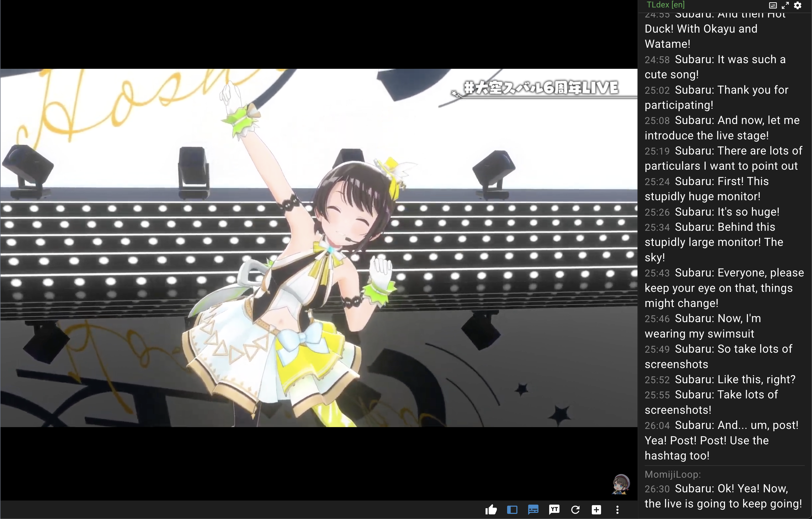Click the video player to pause
The width and height of the screenshot is (812, 519).
pos(318,248)
